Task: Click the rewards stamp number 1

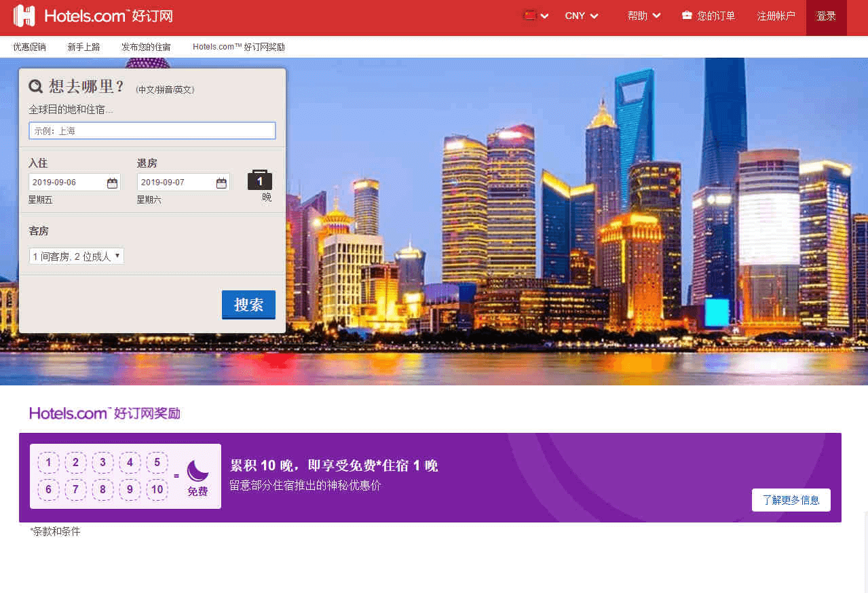Action: (49, 463)
